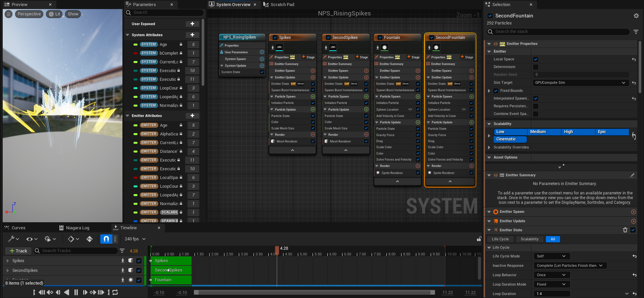The width and height of the screenshot is (644, 298).
Task: Expand the Spikes track in timeline
Action: point(8,261)
